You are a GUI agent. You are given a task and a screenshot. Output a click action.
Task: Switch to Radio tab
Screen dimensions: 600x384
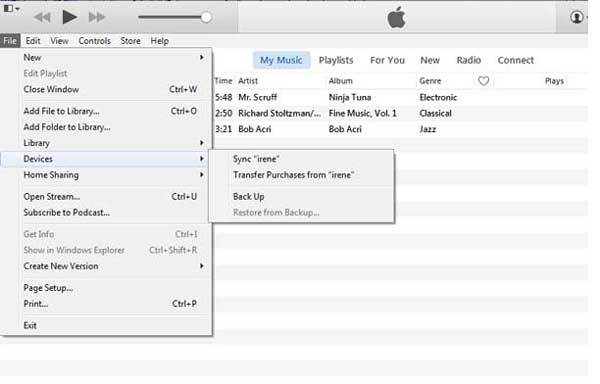pos(469,60)
